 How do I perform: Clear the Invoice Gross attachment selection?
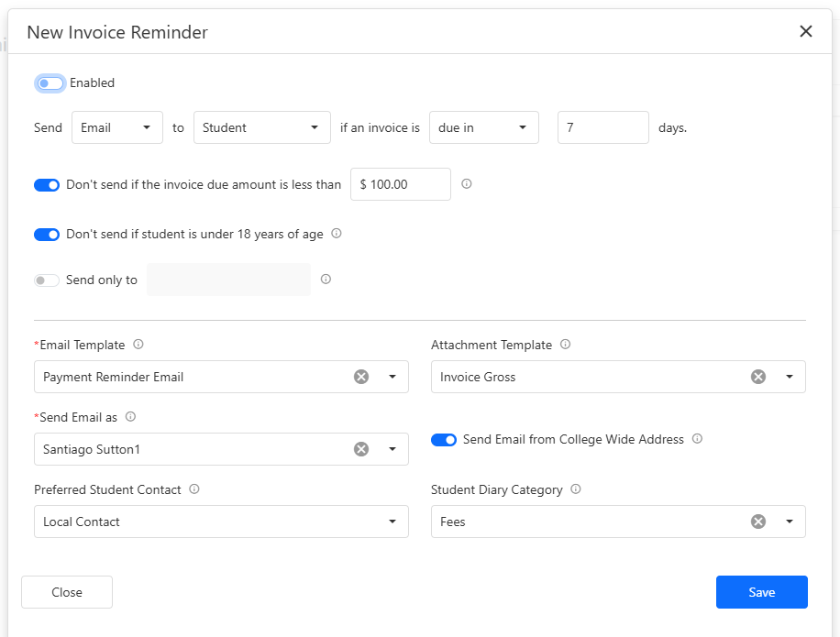click(x=758, y=377)
